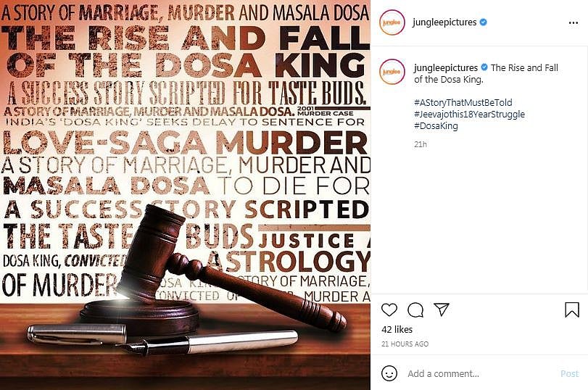Image resolution: width=588 pixels, height=390 pixels.
Task: Share the post via paper plane icon
Action: 442,310
